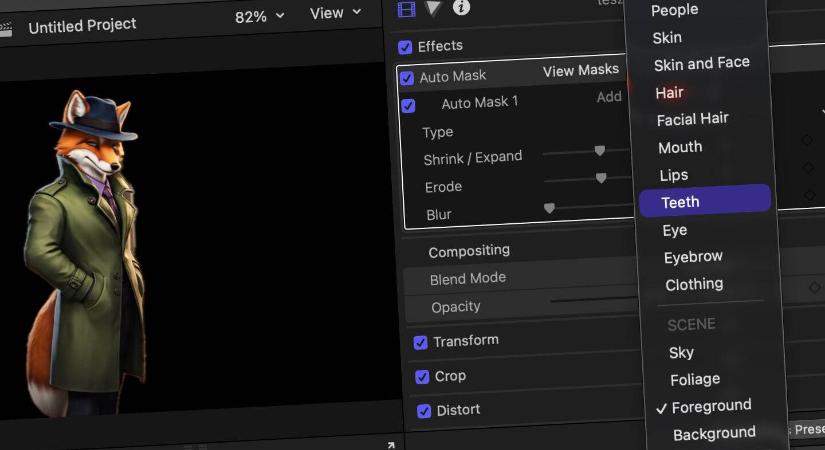The image size is (825, 450).
Task: Select Eyebrow mask type
Action: click(x=693, y=257)
